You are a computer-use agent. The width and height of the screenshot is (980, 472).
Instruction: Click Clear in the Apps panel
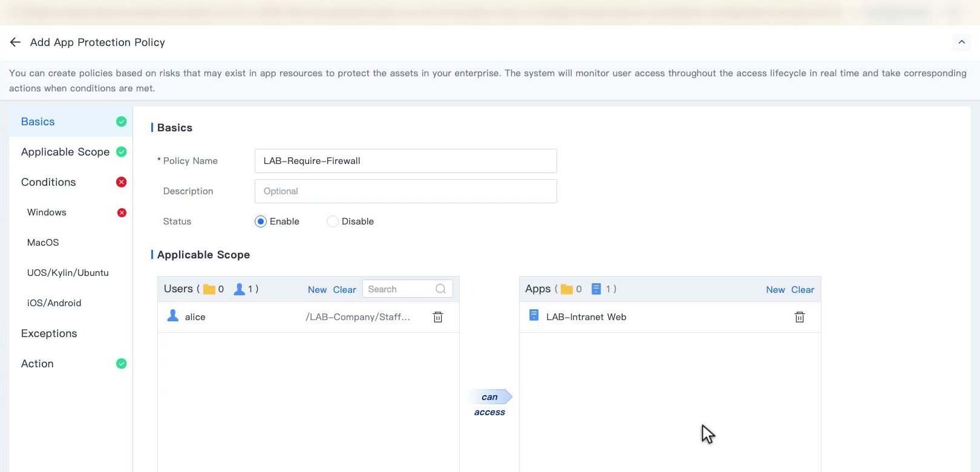[803, 290]
